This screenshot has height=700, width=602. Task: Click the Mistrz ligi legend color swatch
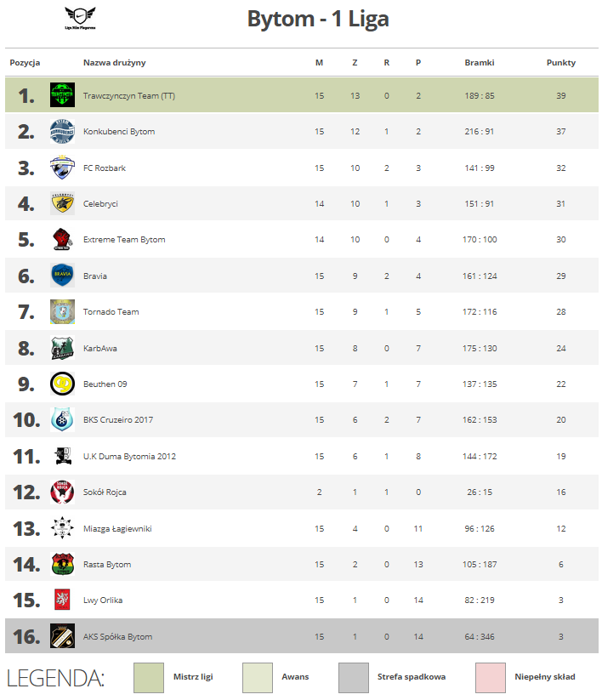click(x=149, y=678)
